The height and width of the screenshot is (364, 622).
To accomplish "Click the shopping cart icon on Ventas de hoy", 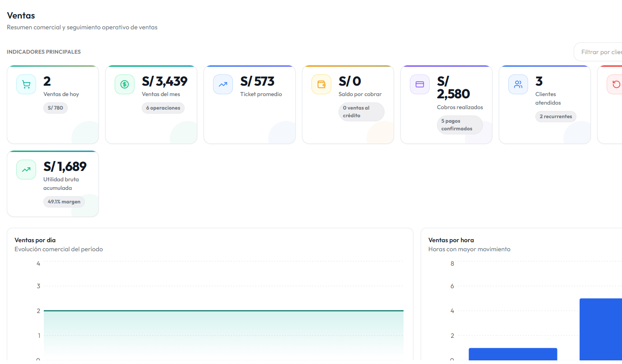I will pyautogui.click(x=26, y=84).
